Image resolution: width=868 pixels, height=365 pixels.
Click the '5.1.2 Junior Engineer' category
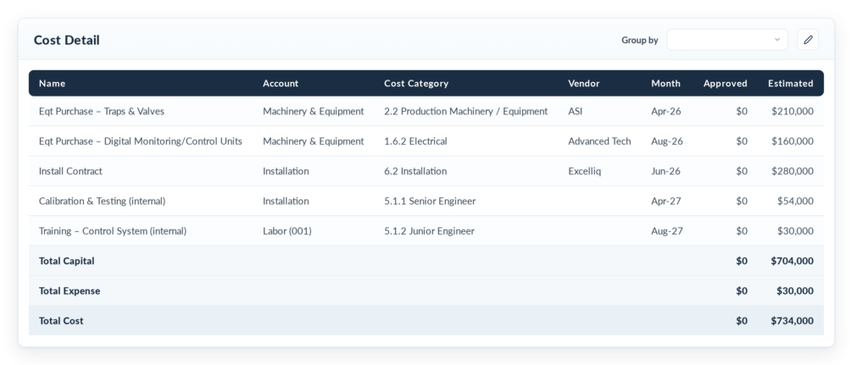(x=429, y=230)
